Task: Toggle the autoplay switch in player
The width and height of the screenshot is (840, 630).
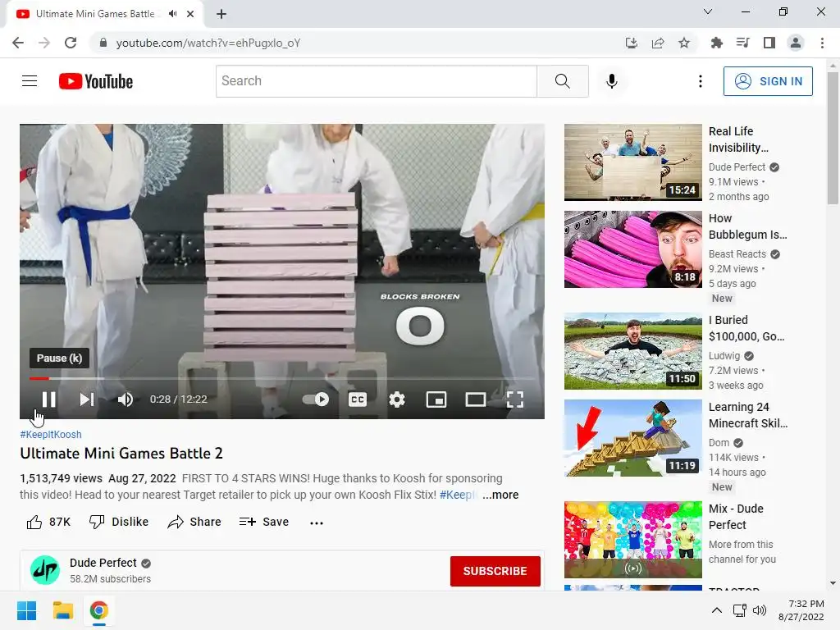Action: click(316, 399)
